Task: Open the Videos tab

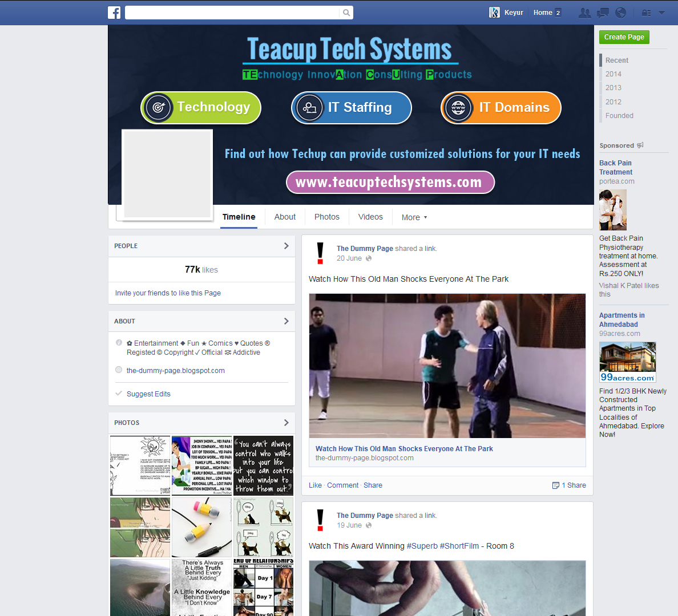Action: click(x=370, y=217)
